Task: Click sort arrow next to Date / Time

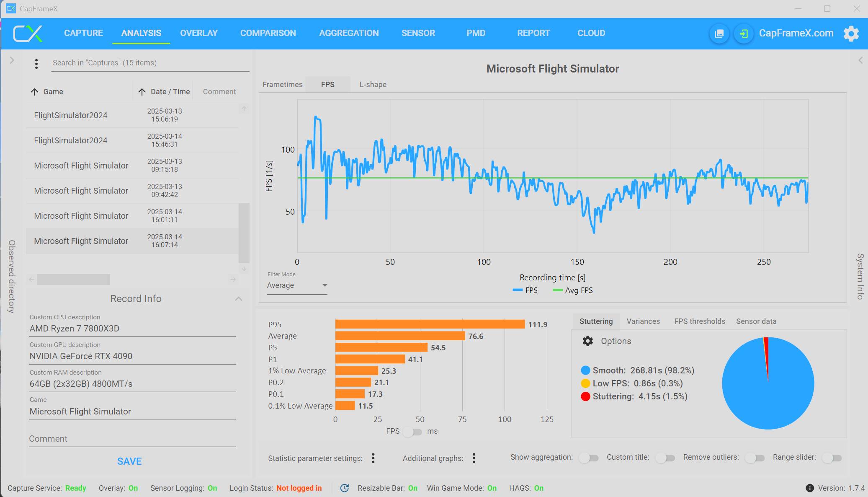Action: tap(142, 92)
